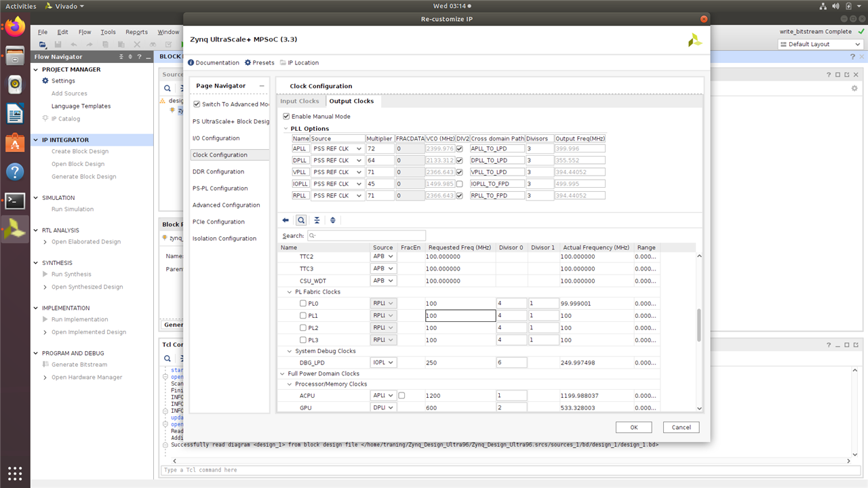Screen dimensions: 868x488
Task: Click the back arrow icon above Search
Action: click(285, 220)
